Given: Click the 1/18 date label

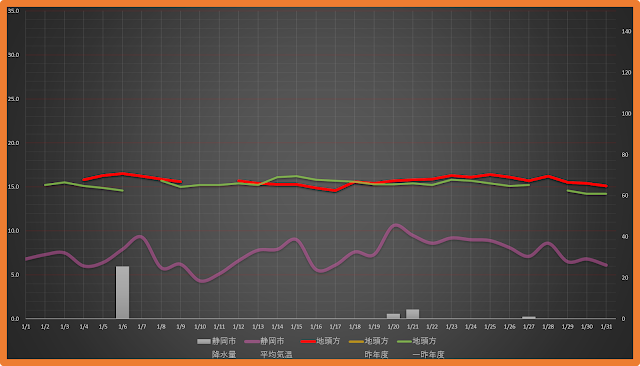Looking at the screenshot, I should [x=355, y=327].
